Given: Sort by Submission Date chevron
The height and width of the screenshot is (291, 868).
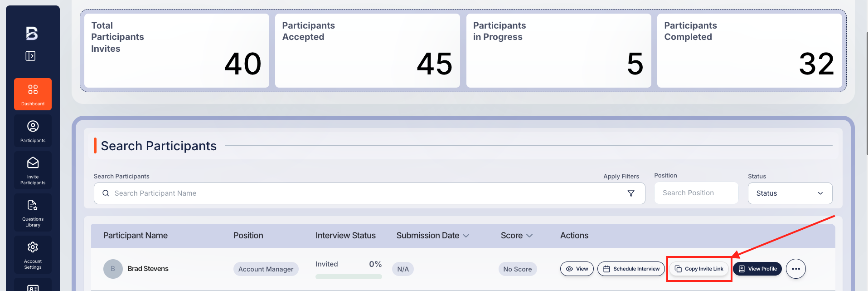Looking at the screenshot, I should (466, 236).
